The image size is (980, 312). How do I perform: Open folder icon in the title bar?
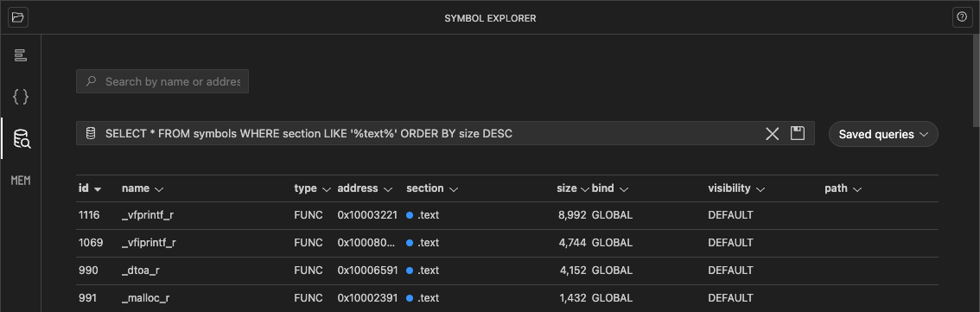pyautogui.click(x=18, y=17)
